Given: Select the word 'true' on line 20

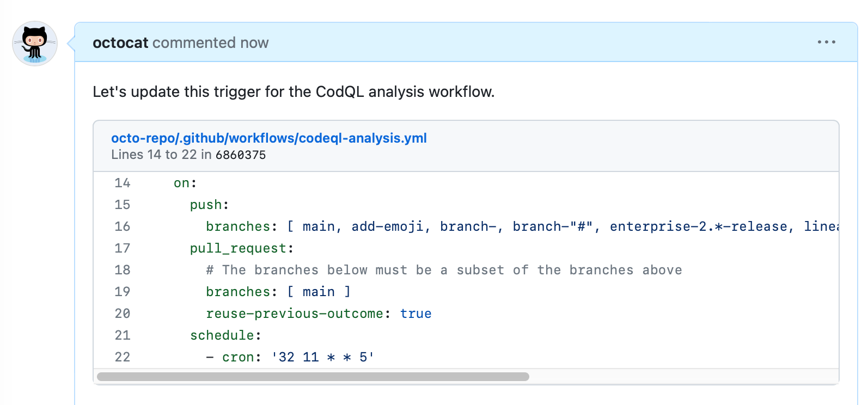Looking at the screenshot, I should click(x=416, y=313).
